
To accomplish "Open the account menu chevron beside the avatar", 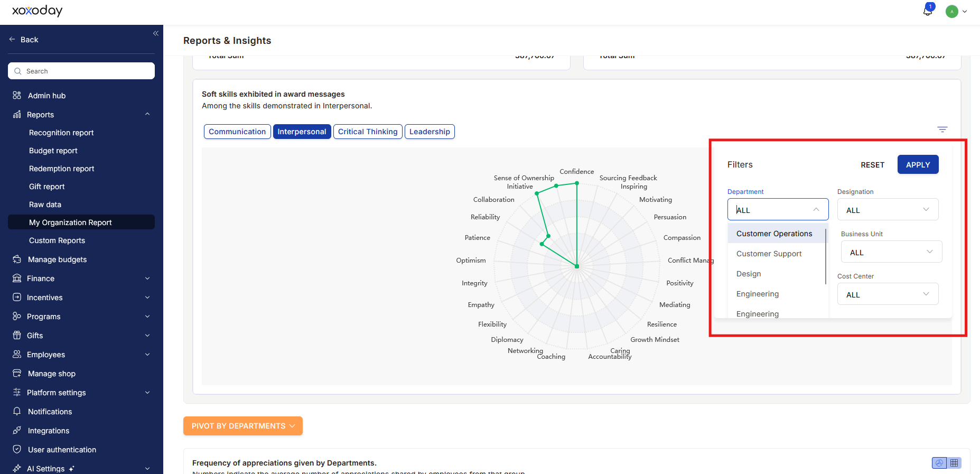I will (965, 11).
